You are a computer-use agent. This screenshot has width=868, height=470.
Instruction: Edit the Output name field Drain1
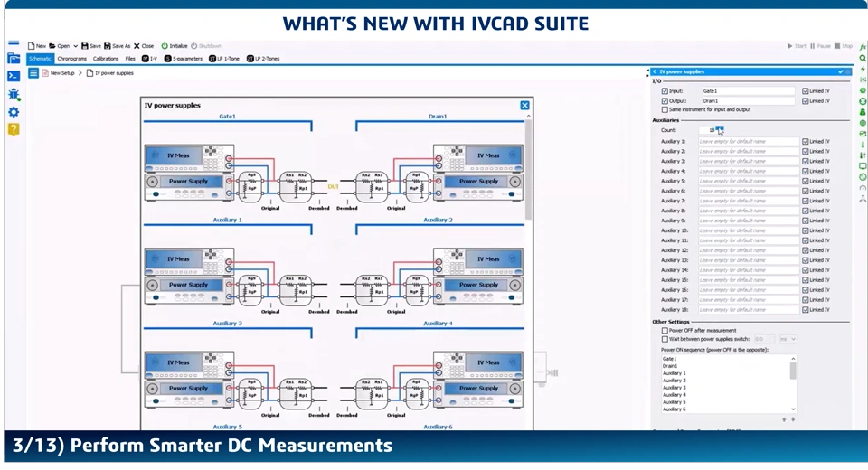pos(748,100)
